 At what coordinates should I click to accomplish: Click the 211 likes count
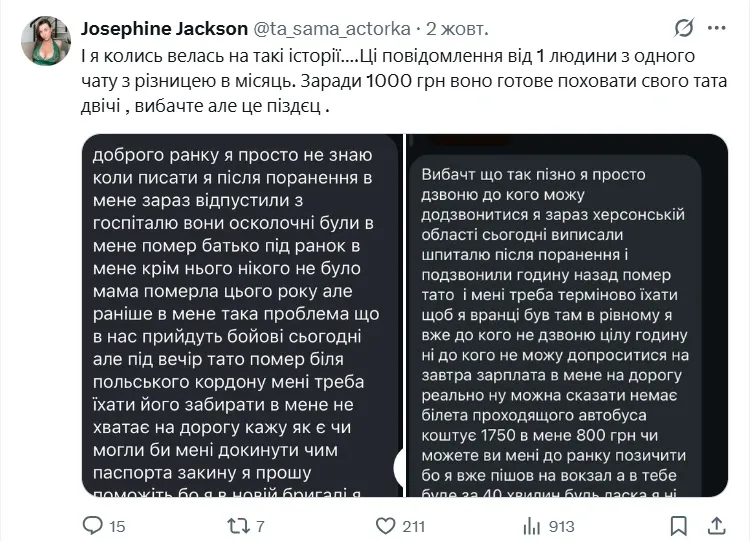(x=413, y=525)
